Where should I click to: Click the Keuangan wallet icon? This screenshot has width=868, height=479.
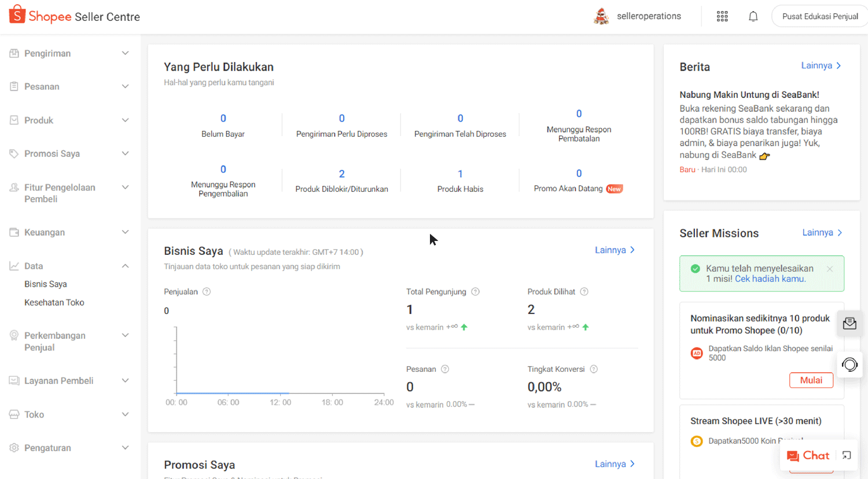(x=14, y=232)
